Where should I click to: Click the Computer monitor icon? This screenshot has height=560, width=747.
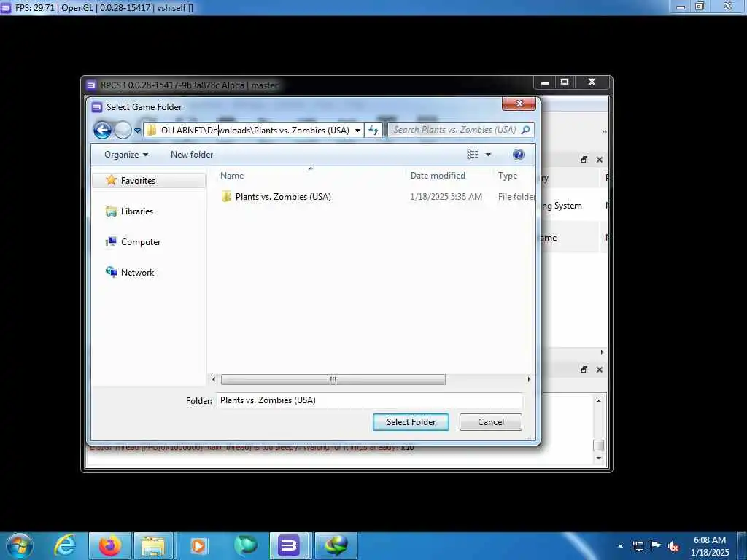(x=112, y=242)
